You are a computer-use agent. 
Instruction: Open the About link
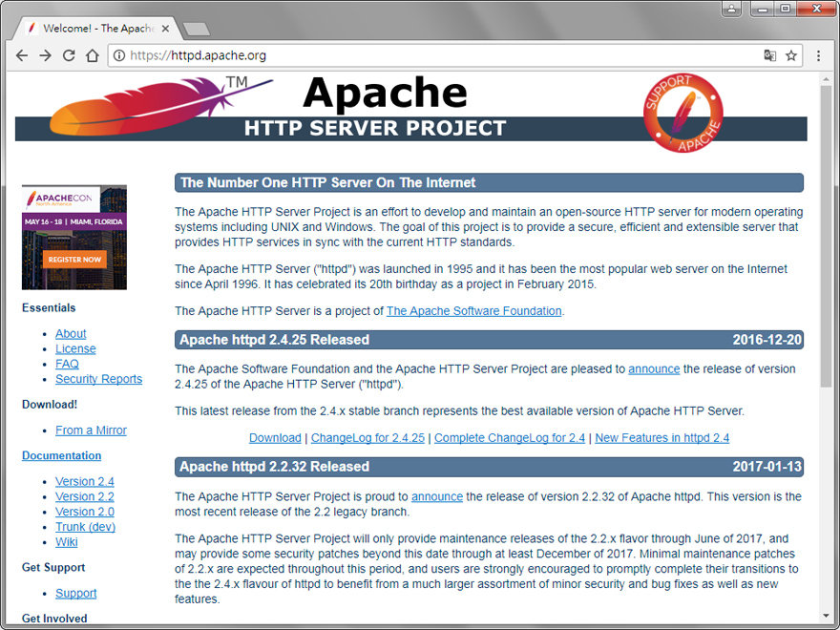coord(71,334)
